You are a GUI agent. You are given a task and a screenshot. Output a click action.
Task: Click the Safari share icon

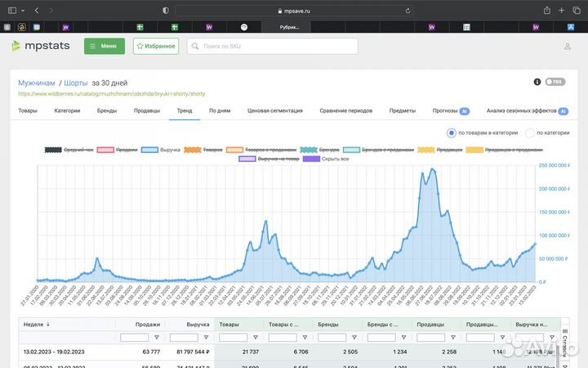coord(546,11)
